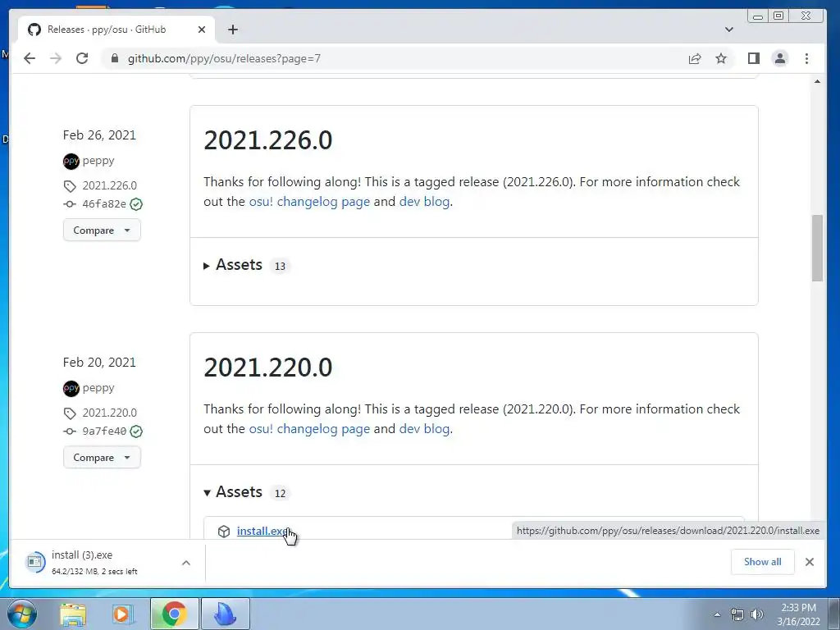Open the Windows Start menu
Screen dimensions: 840x630
pos(21,614)
